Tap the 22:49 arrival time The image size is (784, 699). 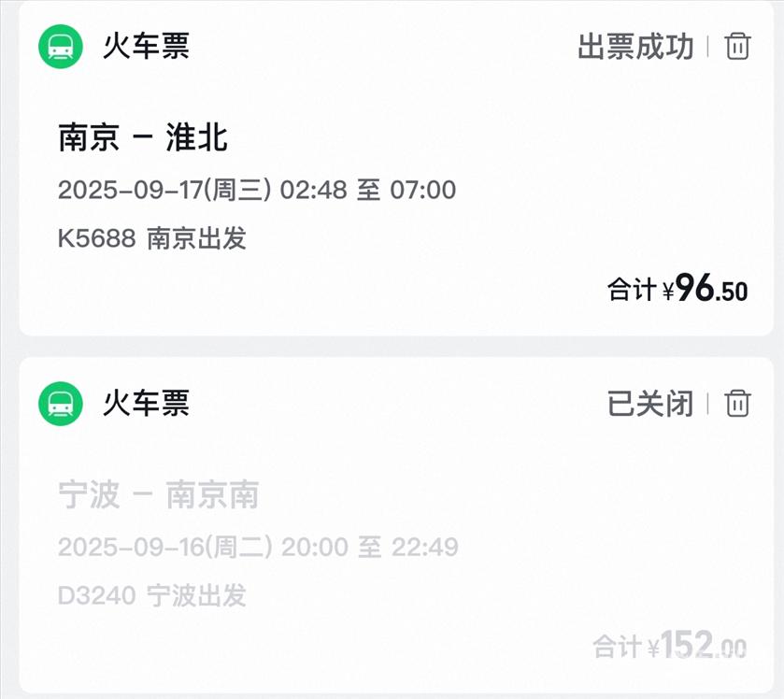424,547
